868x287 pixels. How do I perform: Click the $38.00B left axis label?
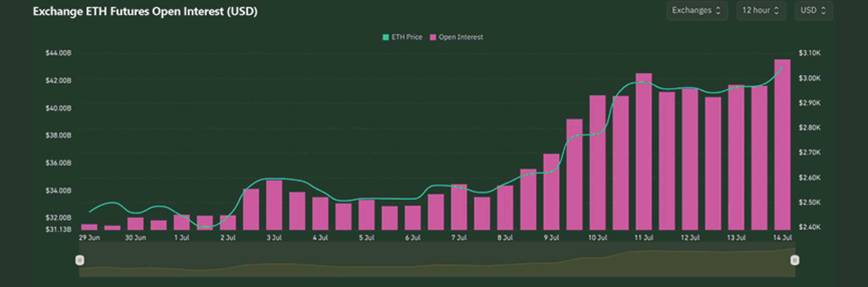59,135
